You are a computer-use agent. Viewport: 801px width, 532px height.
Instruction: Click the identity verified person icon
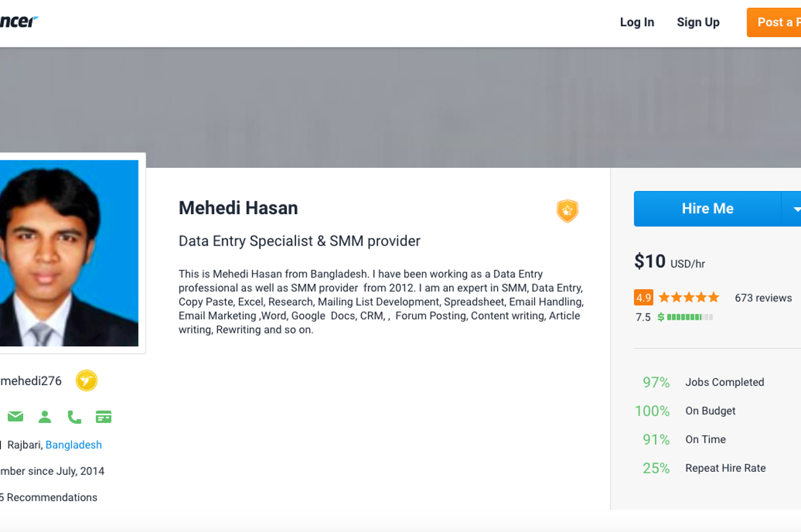point(45,417)
